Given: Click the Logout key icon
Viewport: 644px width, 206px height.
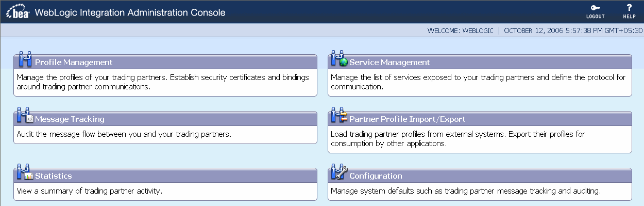Looking at the screenshot, I should (595, 8).
